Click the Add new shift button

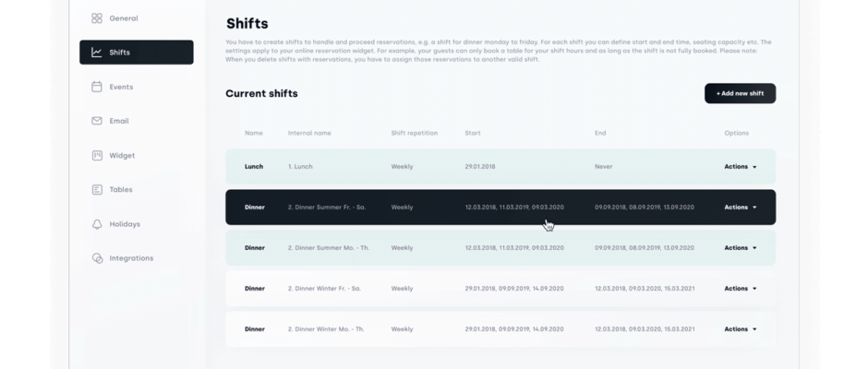[x=741, y=93]
